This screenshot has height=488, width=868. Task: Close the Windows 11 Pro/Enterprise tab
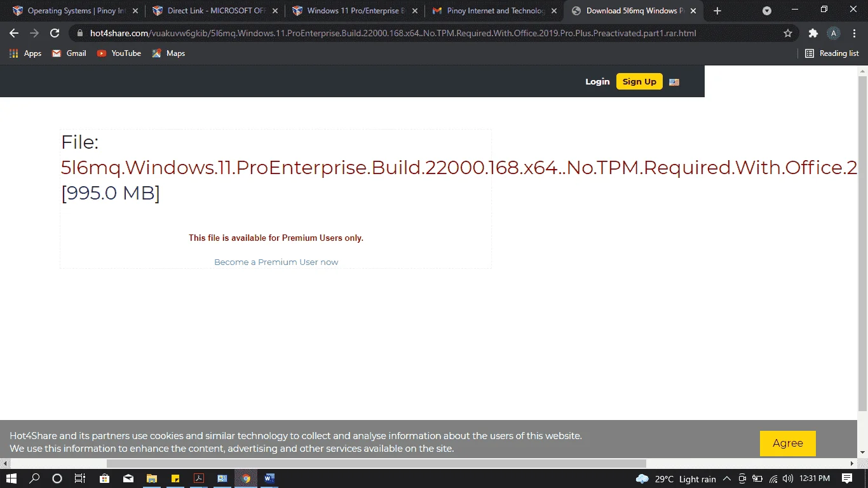(x=414, y=11)
